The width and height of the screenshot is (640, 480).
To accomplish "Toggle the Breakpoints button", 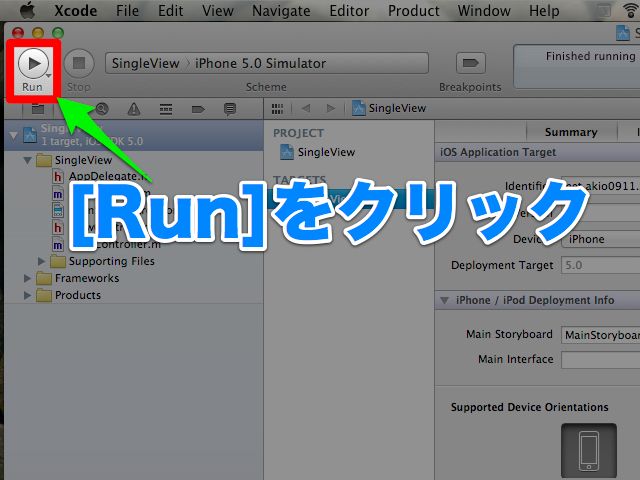I will pyautogui.click(x=471, y=63).
